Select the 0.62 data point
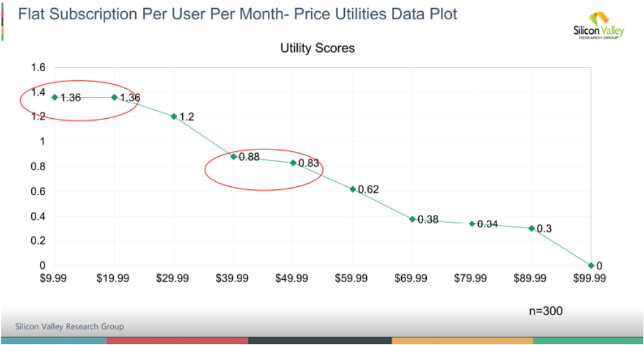Viewport: 644px width, 345px height. tap(353, 189)
